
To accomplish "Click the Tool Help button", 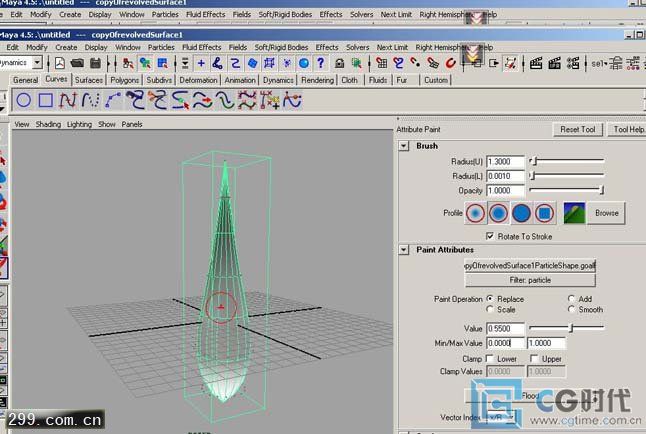I will point(628,129).
